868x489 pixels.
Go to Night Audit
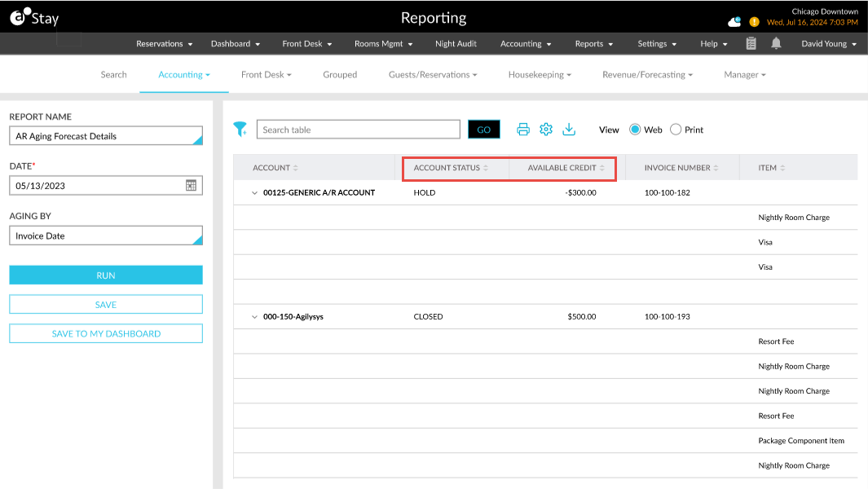pyautogui.click(x=456, y=44)
